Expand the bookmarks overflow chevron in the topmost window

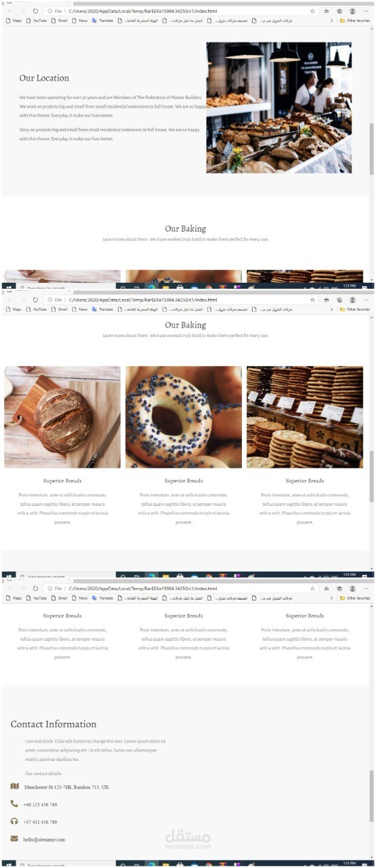tap(331, 21)
